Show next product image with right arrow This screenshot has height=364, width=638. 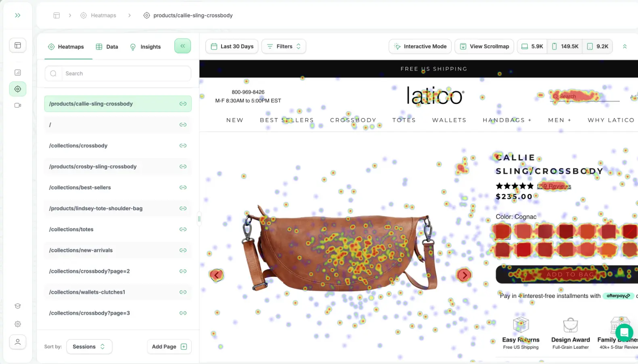pyautogui.click(x=464, y=275)
